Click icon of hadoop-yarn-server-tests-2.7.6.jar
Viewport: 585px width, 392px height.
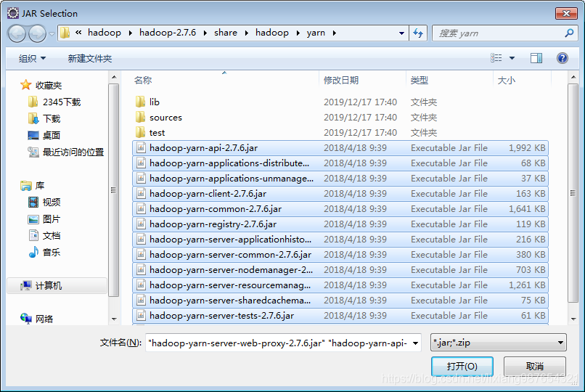pyautogui.click(x=141, y=316)
